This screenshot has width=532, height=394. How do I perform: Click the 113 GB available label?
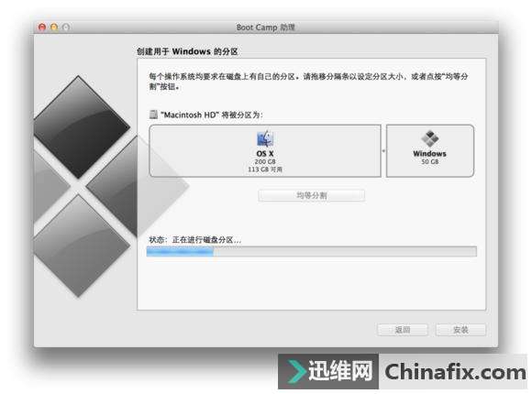265,170
